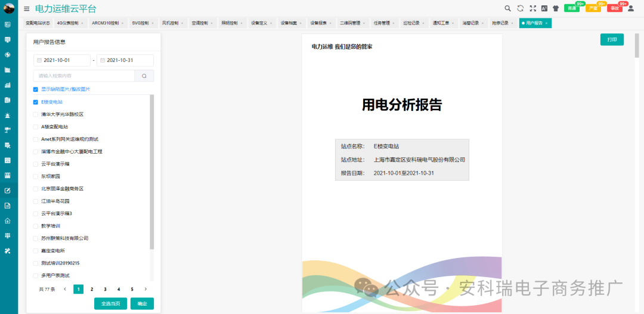Screen dimensions: 644x314
Task: Click the refresh arrows icon in header
Action: (x=520, y=8)
